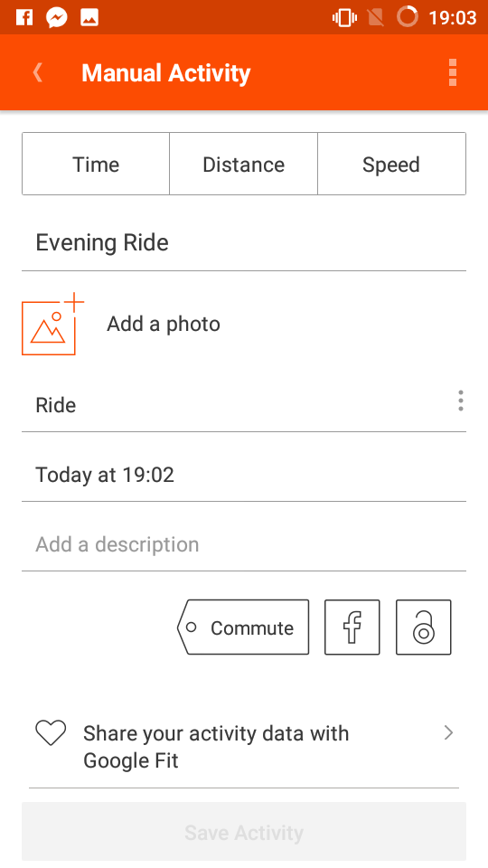Screen dimensions: 488x868
Task: Open image notification icon in status bar
Action: pos(89,17)
